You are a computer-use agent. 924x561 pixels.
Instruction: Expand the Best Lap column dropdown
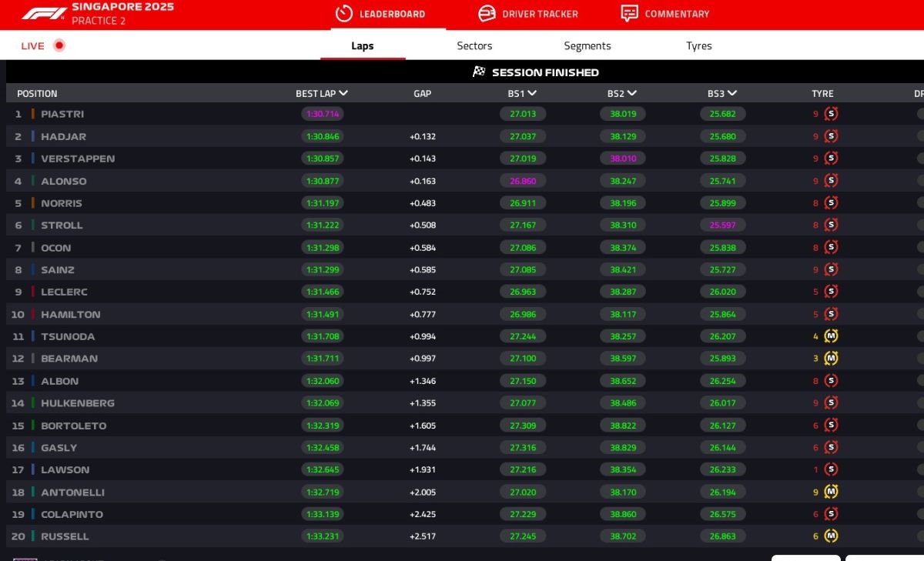click(343, 93)
